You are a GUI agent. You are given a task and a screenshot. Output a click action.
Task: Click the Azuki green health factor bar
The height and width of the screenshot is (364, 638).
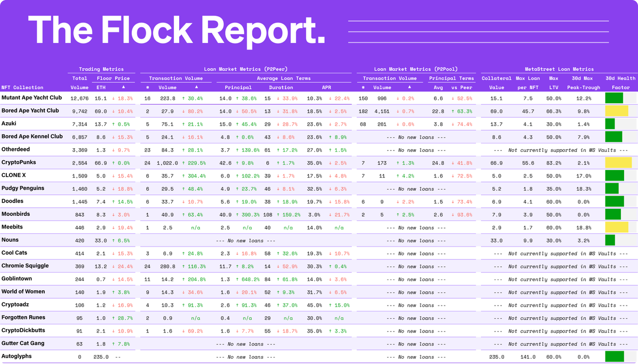610,124
